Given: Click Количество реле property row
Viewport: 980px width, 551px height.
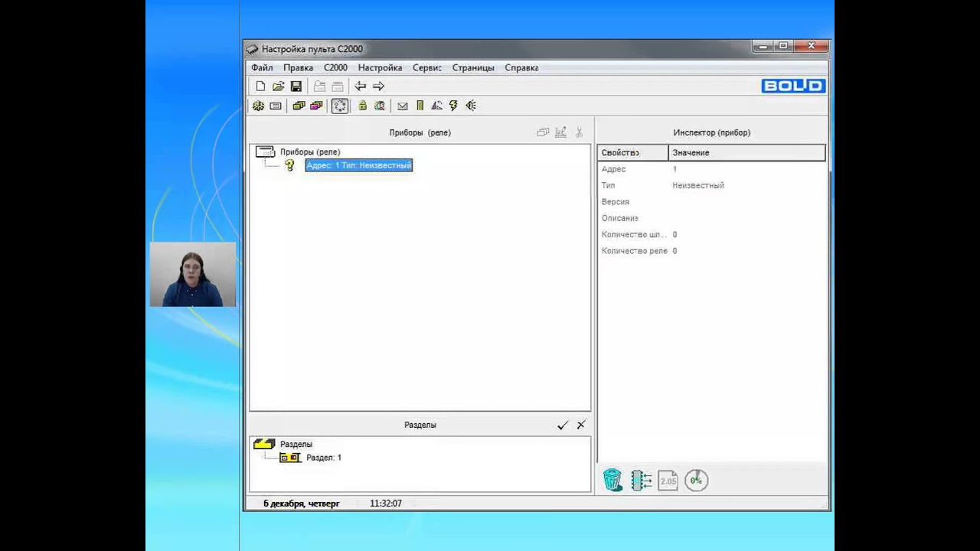Looking at the screenshot, I should [712, 251].
